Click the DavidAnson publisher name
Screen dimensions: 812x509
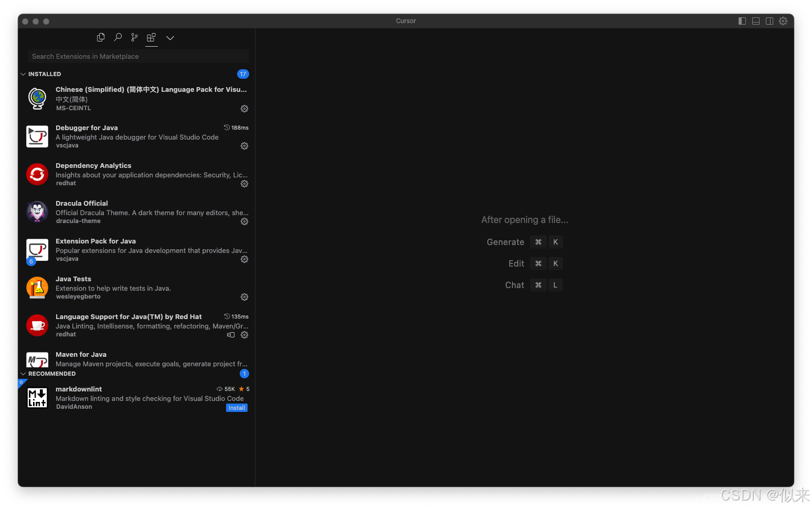click(x=74, y=407)
